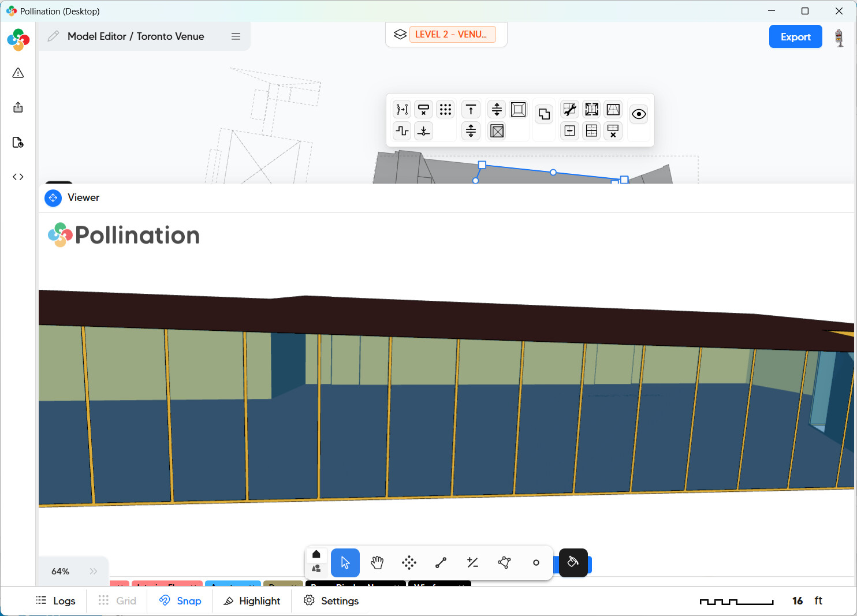Expand the 64% zoom panel

[x=94, y=571]
